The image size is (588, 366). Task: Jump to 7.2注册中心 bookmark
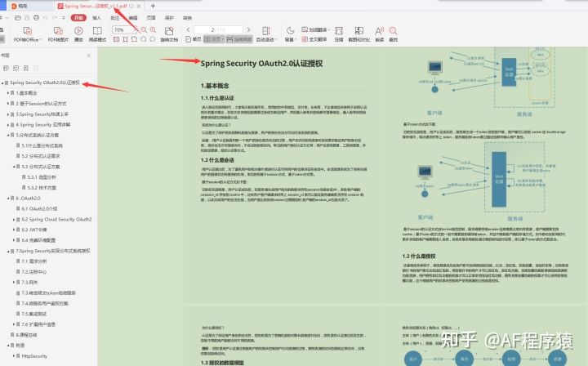click(x=33, y=271)
